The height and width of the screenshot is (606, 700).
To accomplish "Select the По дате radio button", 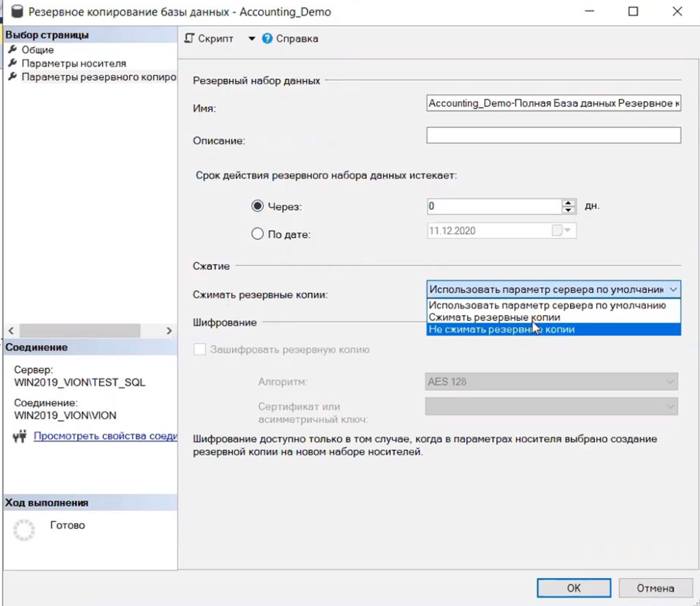I will coord(258,234).
